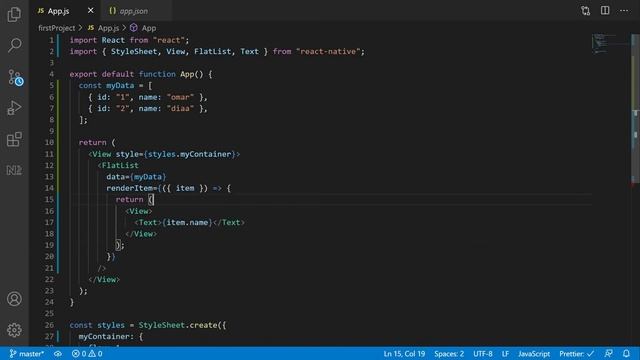
Task: Click line number 4 in the gutter
Action: 51,74
